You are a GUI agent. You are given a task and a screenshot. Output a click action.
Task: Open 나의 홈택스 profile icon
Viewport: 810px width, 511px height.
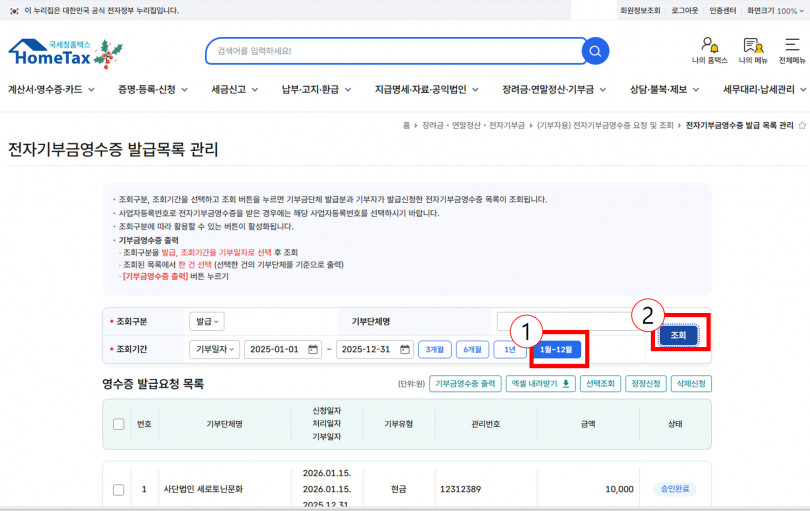point(710,50)
